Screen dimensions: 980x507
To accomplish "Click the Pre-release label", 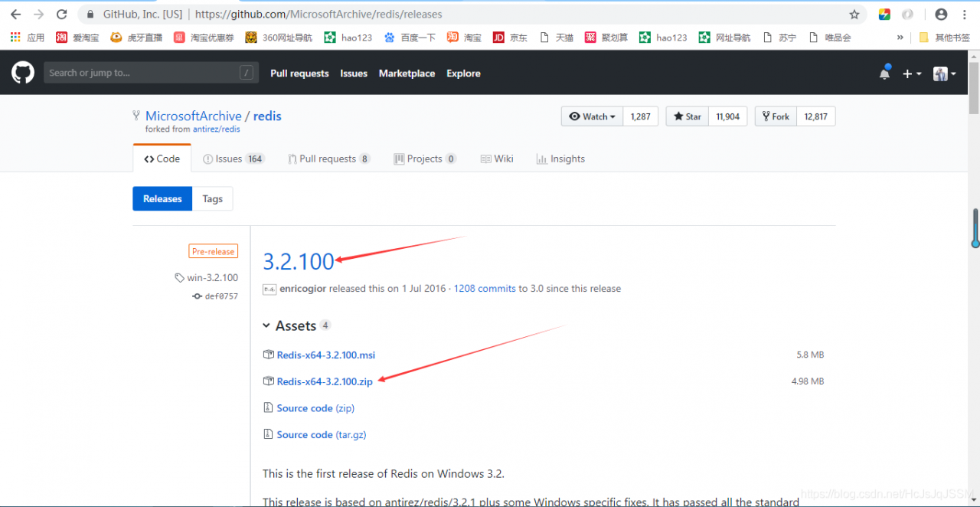I will point(213,251).
